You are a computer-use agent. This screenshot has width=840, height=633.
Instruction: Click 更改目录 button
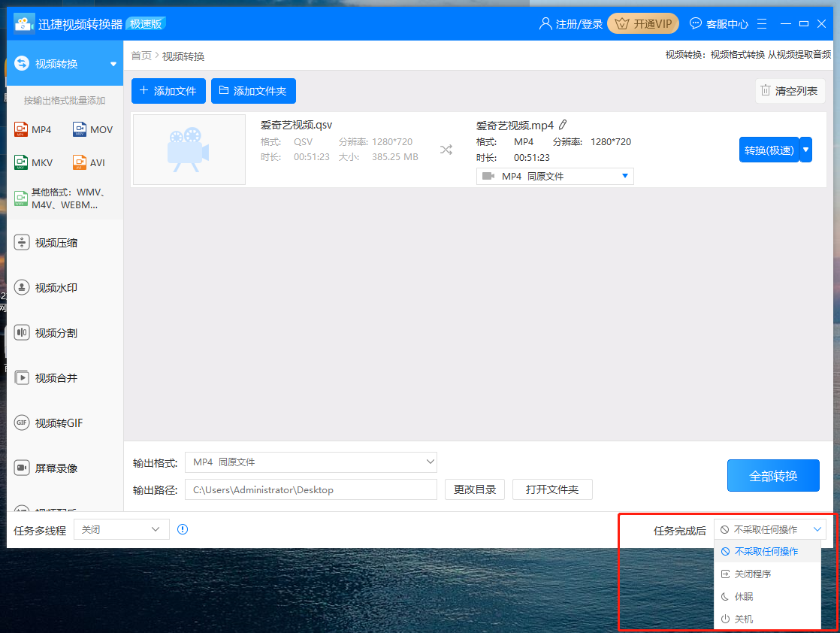tap(475, 489)
